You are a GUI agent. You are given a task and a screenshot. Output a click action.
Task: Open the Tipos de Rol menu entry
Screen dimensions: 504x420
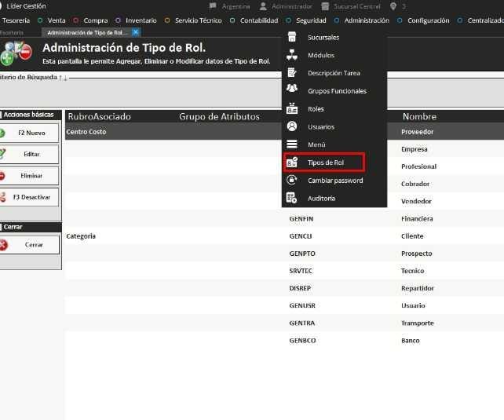[325, 163]
